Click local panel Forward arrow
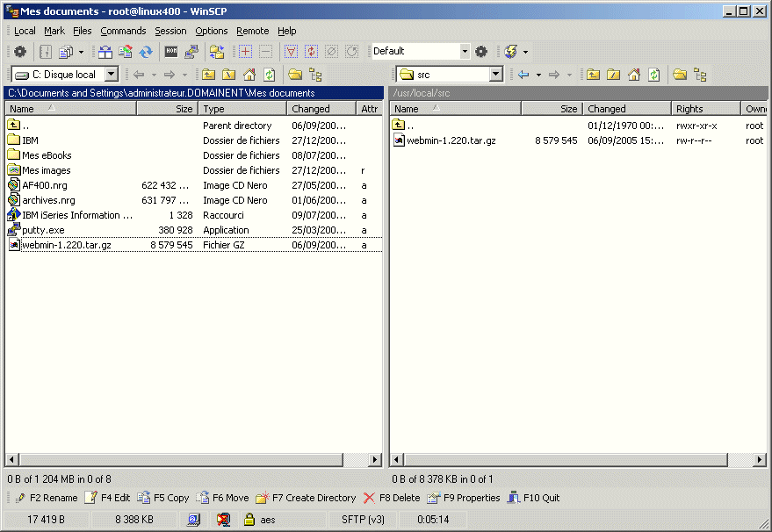This screenshot has height=532, width=772. point(170,75)
